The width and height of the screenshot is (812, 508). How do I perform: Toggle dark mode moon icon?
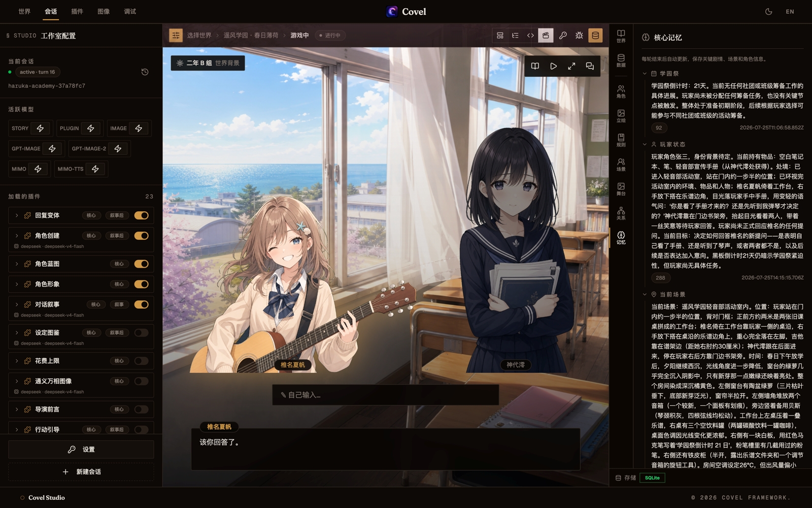click(768, 12)
